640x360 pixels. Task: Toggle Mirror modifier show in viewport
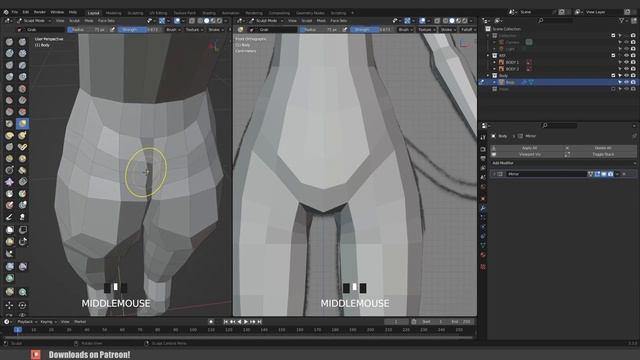pyautogui.click(x=604, y=174)
